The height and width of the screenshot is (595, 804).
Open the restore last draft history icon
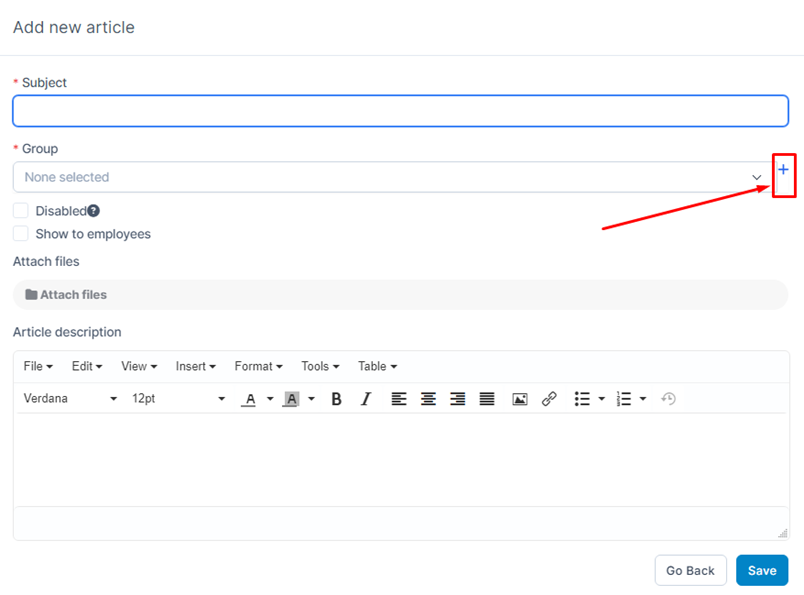pyautogui.click(x=668, y=399)
